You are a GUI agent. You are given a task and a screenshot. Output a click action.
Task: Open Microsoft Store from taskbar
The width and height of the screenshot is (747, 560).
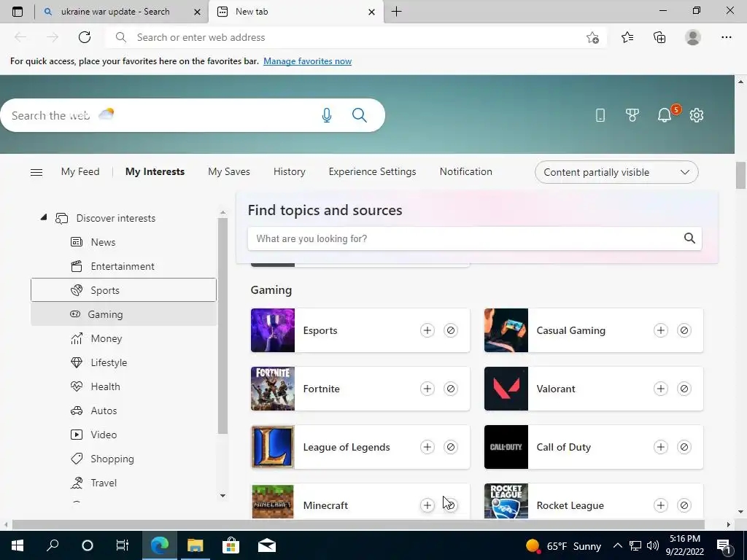(231, 545)
